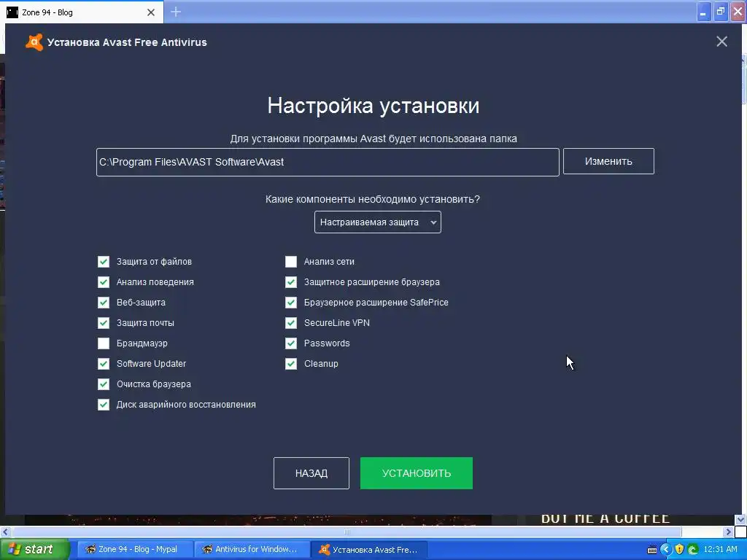Click the Zone 94 tab favicon
The image size is (747, 560).
pyautogui.click(x=12, y=12)
